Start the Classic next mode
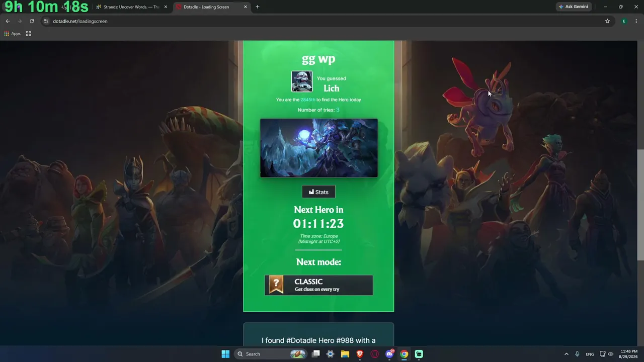 tap(318, 285)
